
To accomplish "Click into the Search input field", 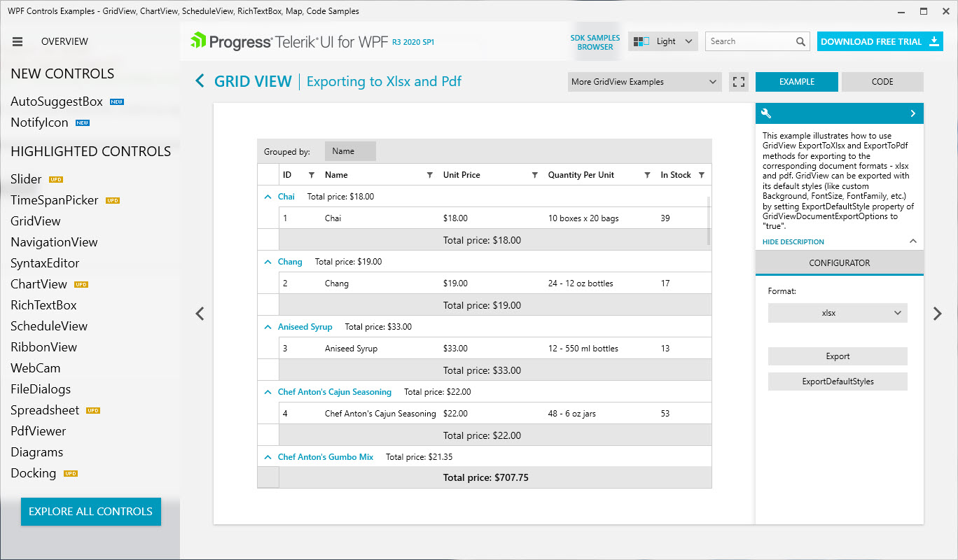I will coord(751,41).
